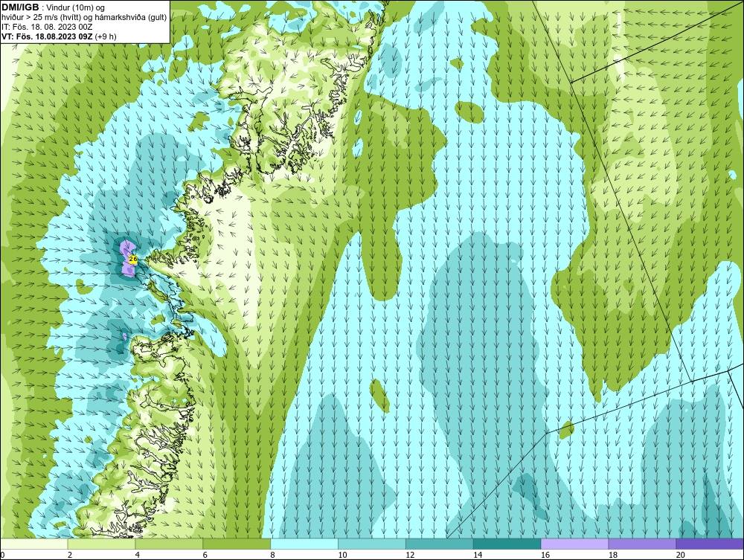The width and height of the screenshot is (744, 560).
Task: Select the legend swatch between 6 and 8
Action: coord(237,544)
